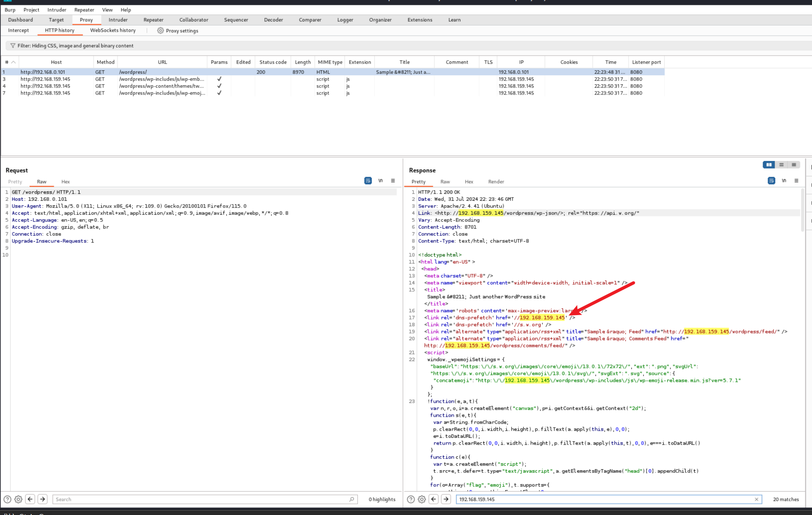The height and width of the screenshot is (515, 812).
Task: Go to previous Response search match
Action: [434, 499]
